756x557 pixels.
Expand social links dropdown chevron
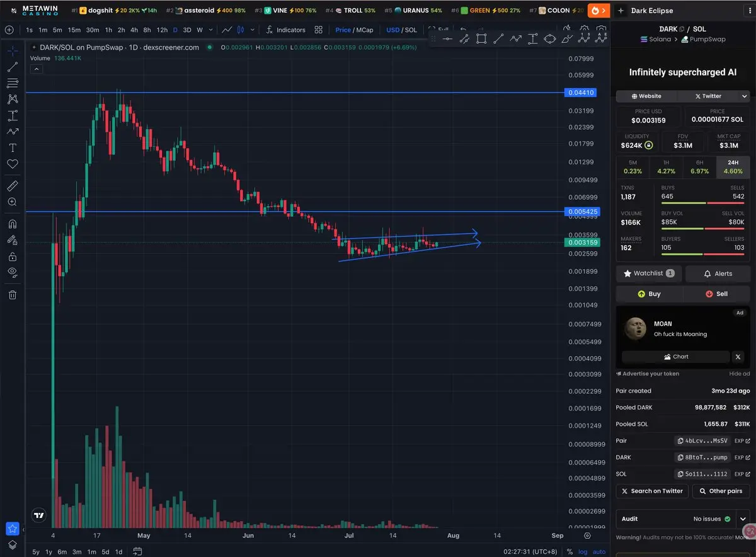click(x=745, y=96)
